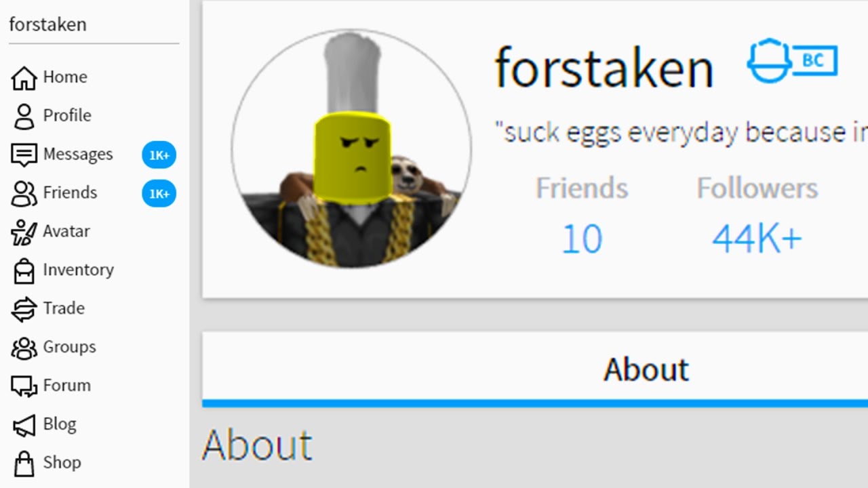The width and height of the screenshot is (868, 488).
Task: Open the Groups icon in sidebar
Action: coord(24,348)
